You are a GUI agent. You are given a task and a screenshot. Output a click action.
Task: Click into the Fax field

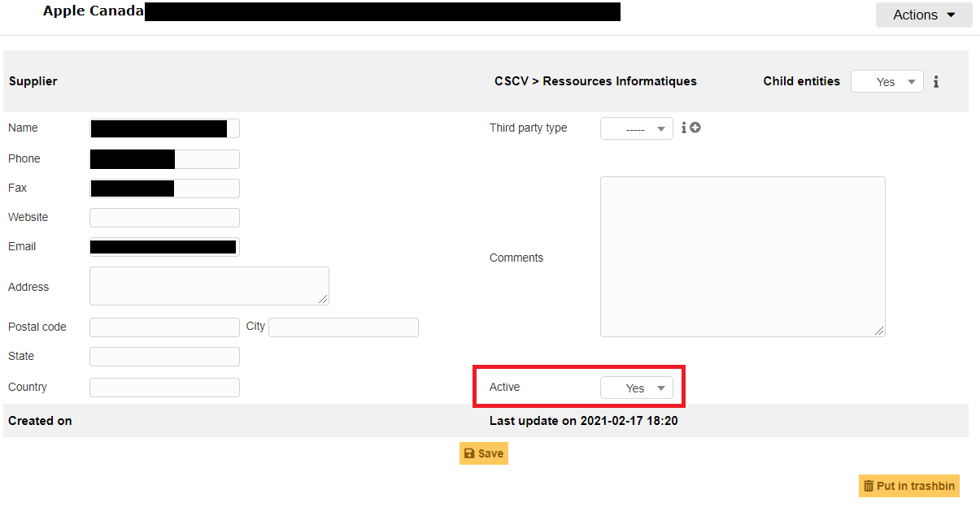(164, 188)
